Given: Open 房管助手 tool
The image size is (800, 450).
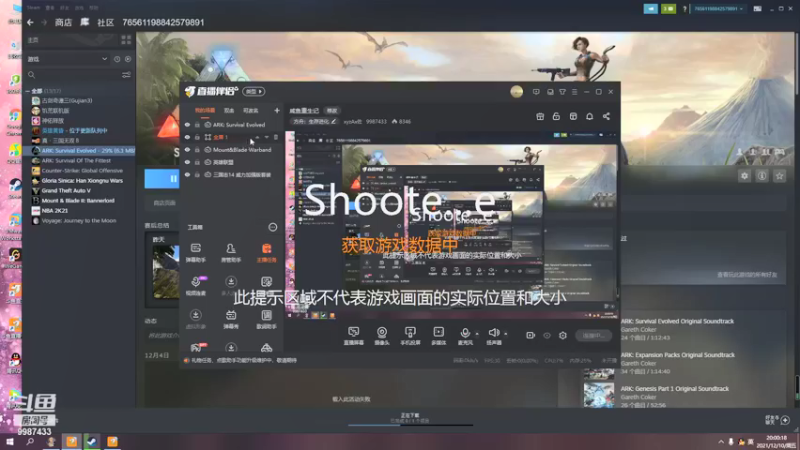Looking at the screenshot, I should click(231, 253).
